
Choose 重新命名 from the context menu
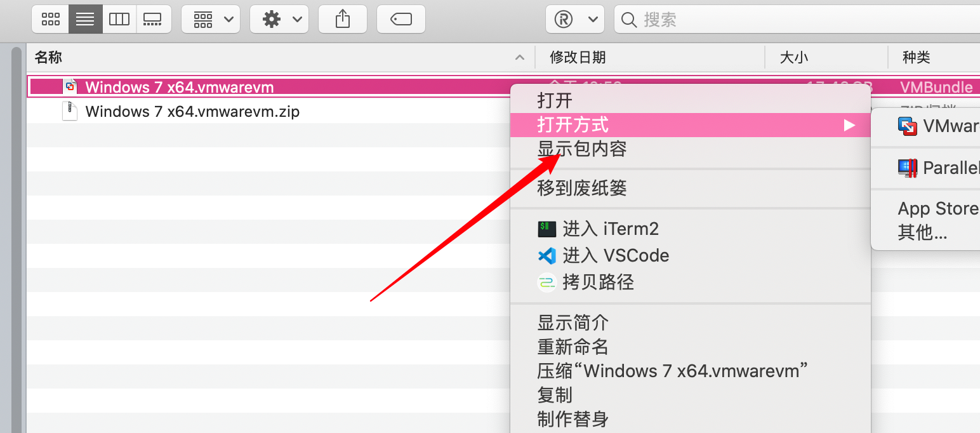(691, 347)
